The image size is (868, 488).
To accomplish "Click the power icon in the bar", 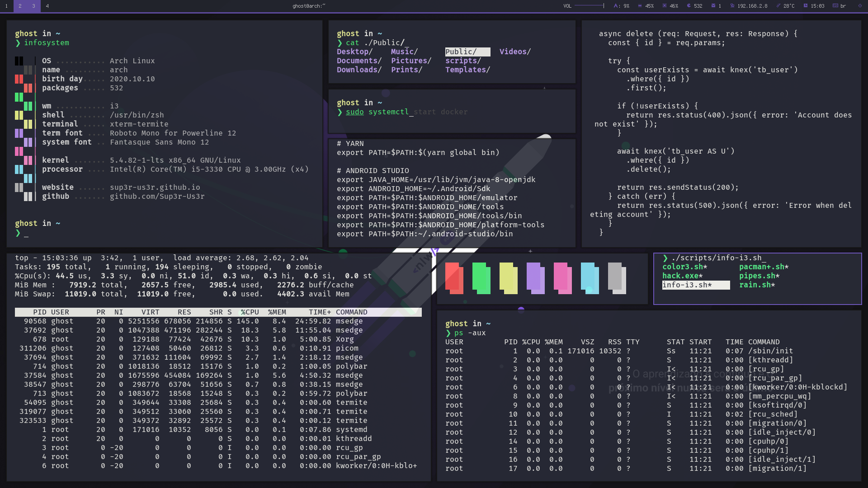I will coord(860,6).
